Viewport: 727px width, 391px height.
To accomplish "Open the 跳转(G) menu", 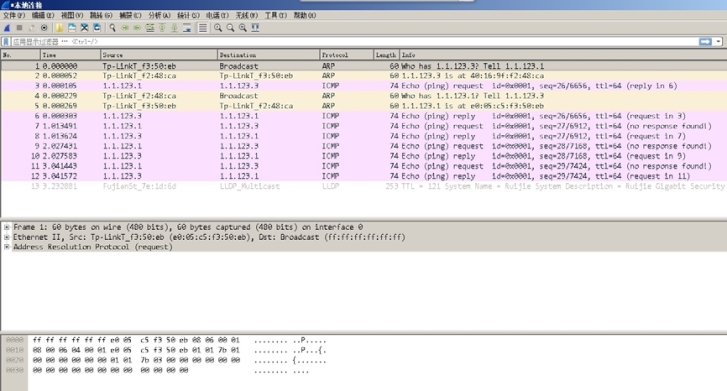I will click(101, 15).
